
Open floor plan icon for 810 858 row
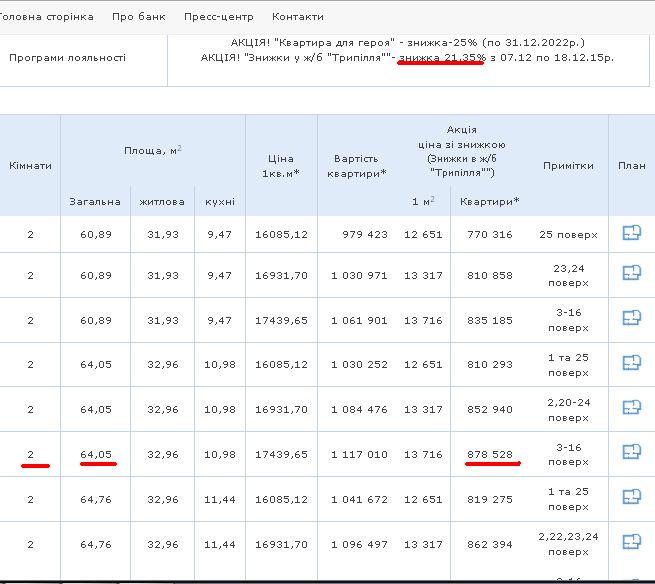(631, 272)
